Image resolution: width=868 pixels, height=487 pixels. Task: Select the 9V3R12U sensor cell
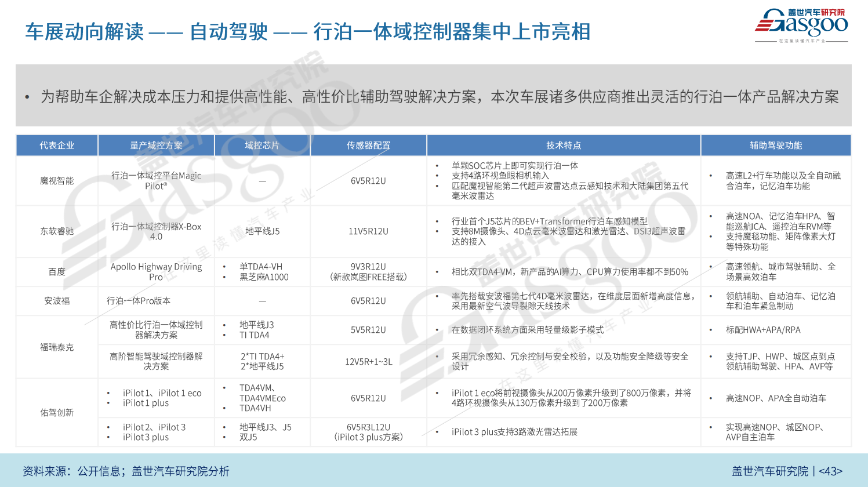pyautogui.click(x=369, y=272)
